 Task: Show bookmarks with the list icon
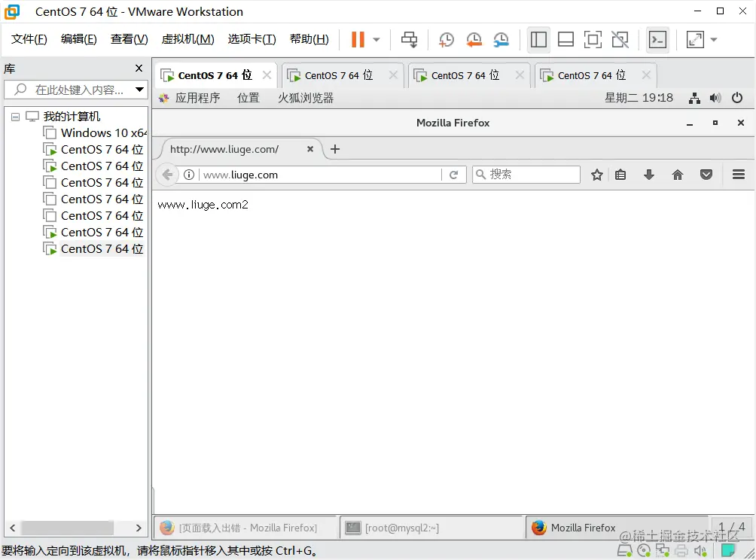click(620, 175)
